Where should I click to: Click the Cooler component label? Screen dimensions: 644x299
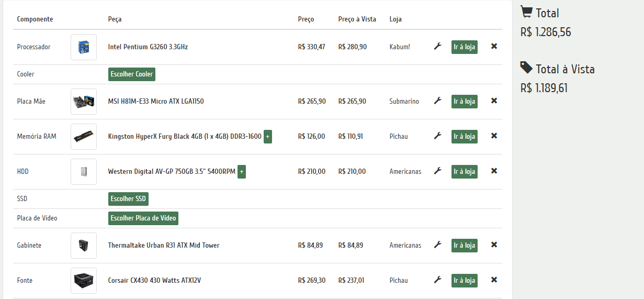26,74
